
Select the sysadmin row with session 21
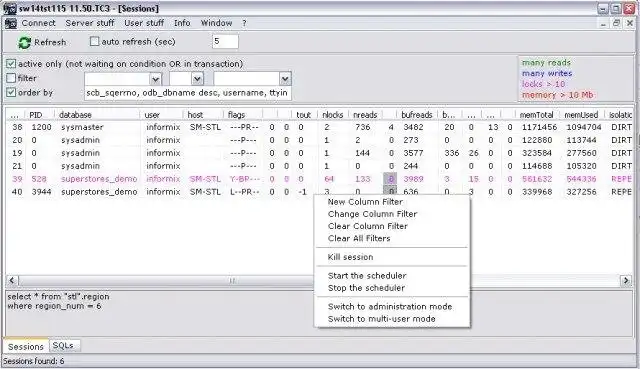click(320, 166)
